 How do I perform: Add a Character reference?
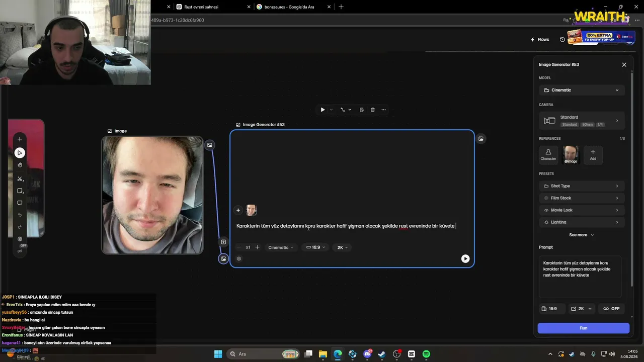pos(548,155)
